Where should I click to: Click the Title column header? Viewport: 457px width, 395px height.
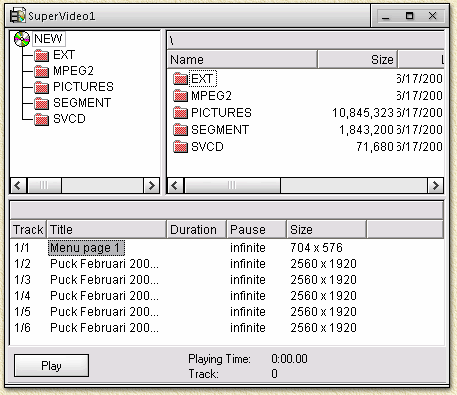coord(107,230)
